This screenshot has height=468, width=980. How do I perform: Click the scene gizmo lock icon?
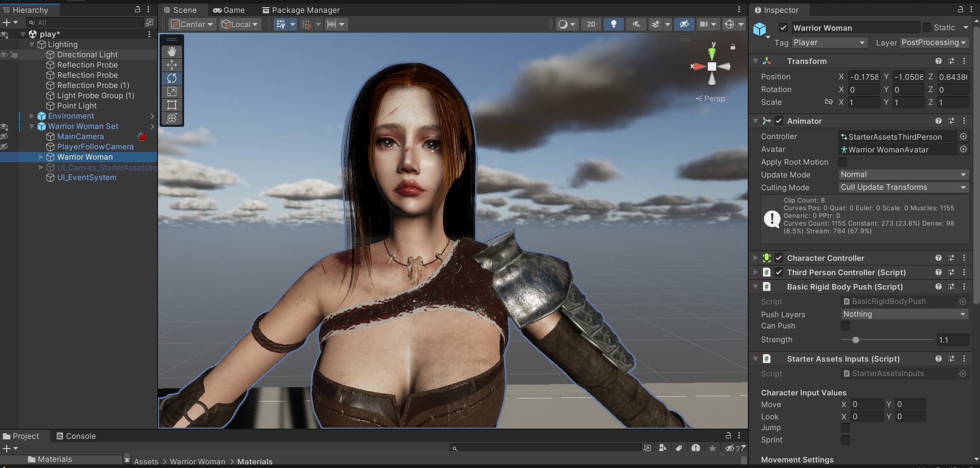point(732,47)
